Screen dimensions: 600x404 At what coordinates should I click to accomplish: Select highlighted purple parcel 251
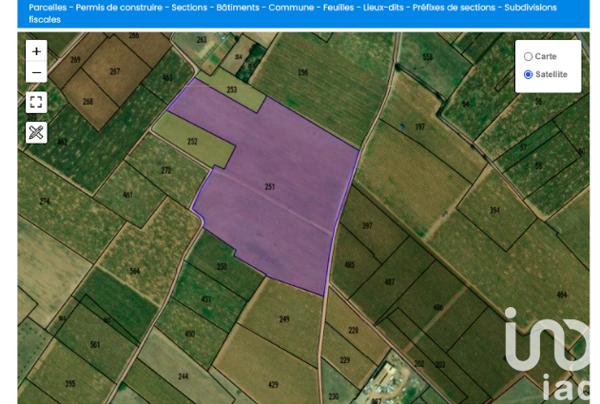(270, 187)
